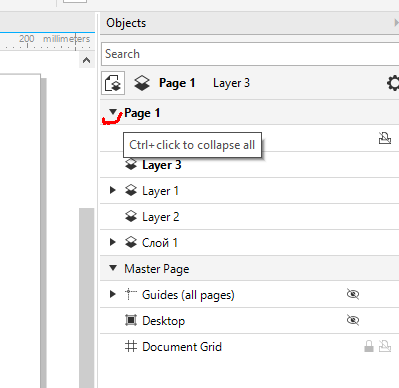Click the canvas scroll up arrow
This screenshot has width=399, height=388.
[86, 61]
